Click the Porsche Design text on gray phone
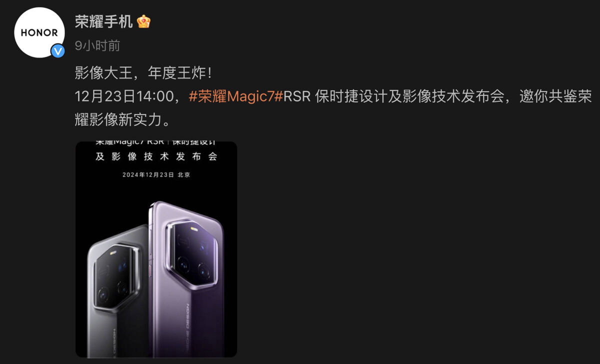The image size is (600, 364). [x=114, y=343]
